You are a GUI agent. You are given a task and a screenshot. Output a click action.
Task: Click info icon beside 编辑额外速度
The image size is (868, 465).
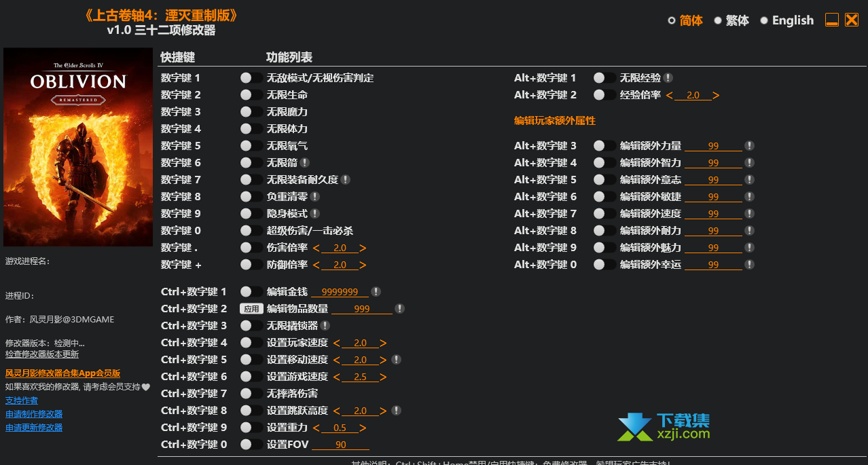pyautogui.click(x=750, y=214)
